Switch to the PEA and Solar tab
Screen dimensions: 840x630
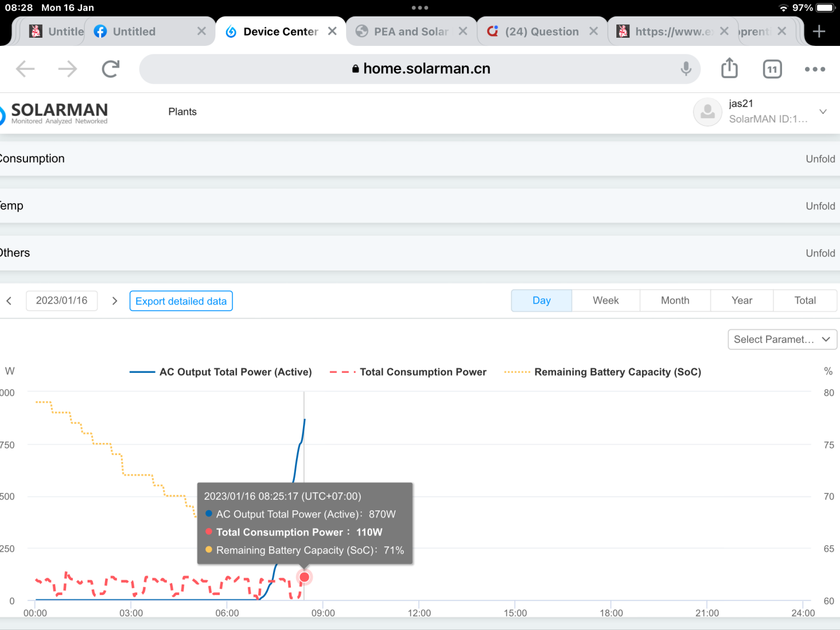[411, 32]
